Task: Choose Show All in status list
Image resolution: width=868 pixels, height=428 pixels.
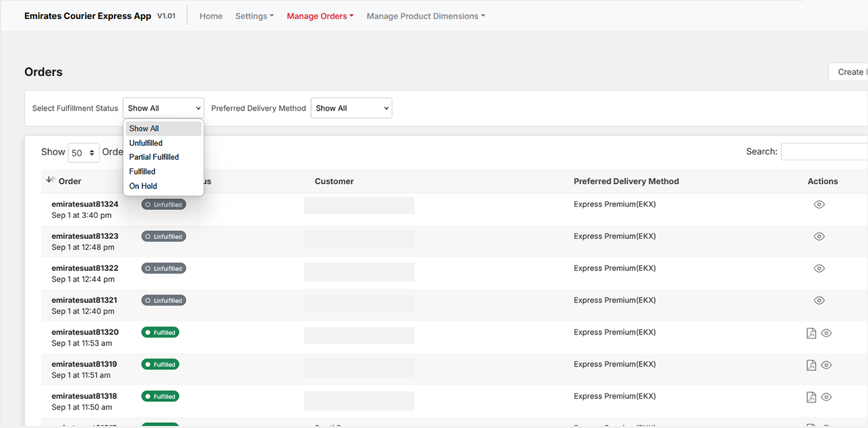Action: click(x=163, y=128)
